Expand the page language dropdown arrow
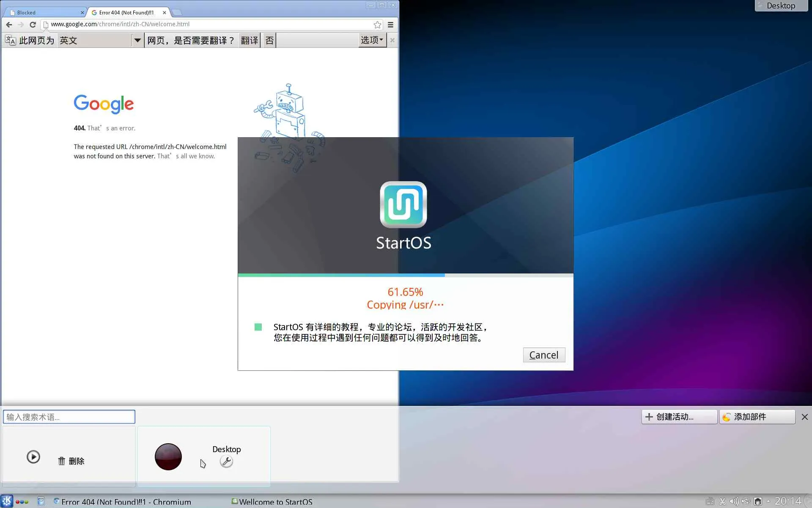Image resolution: width=812 pixels, height=508 pixels. (x=137, y=40)
